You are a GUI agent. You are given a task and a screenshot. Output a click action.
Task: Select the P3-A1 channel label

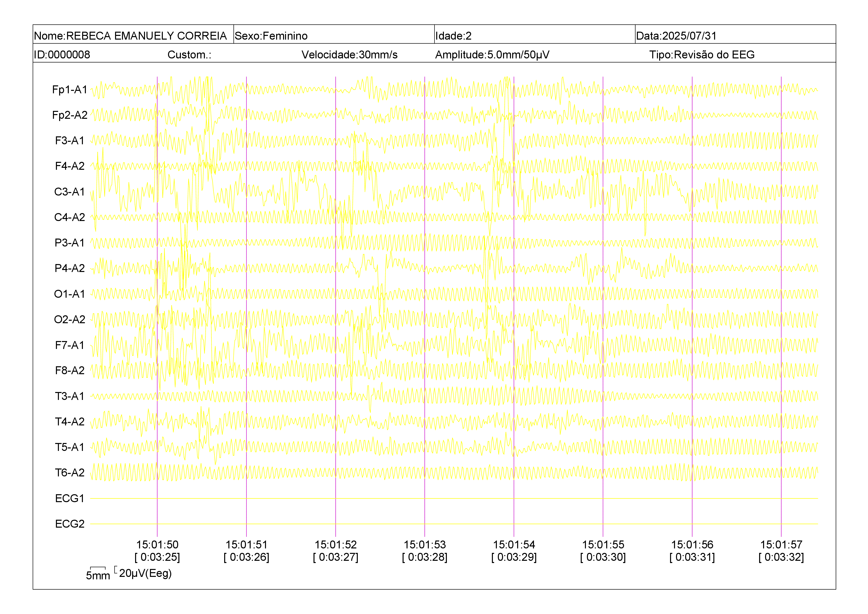[70, 243]
